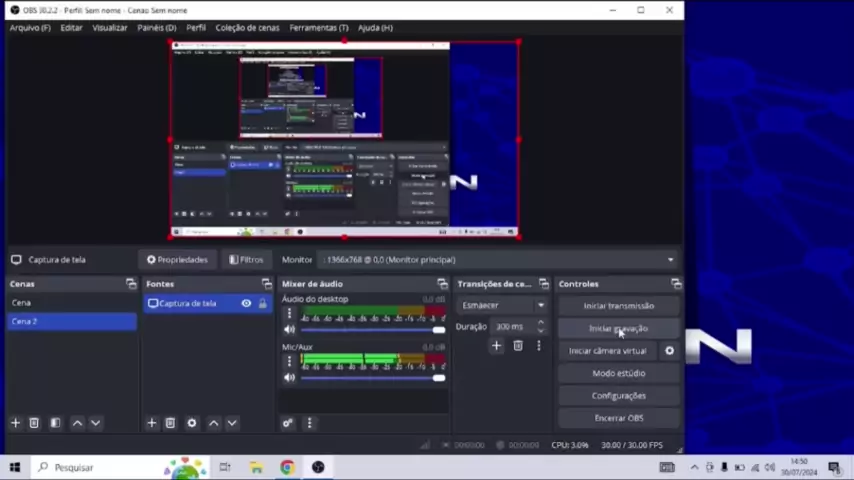Open virtual camera settings gear
The image size is (854, 480).
tap(669, 351)
